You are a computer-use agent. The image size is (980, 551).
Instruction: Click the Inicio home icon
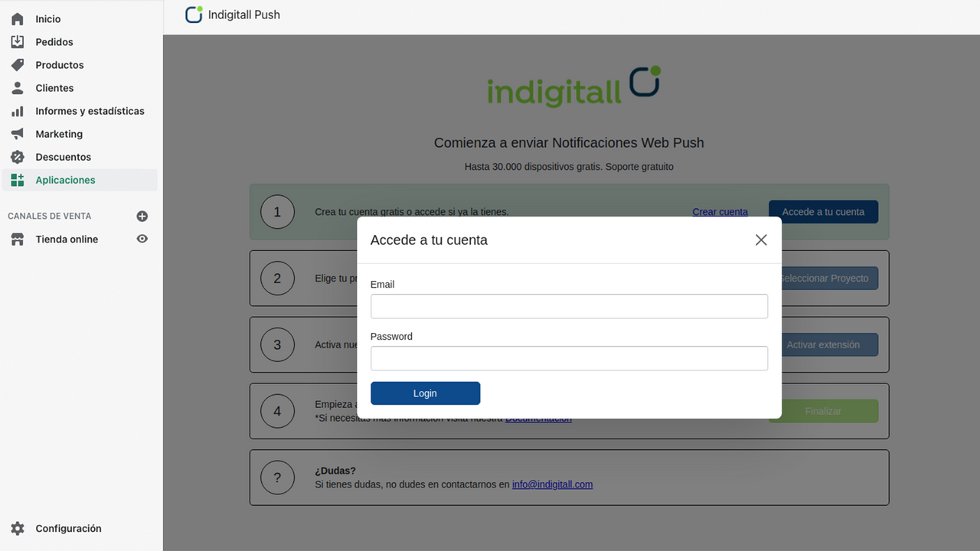tap(18, 19)
